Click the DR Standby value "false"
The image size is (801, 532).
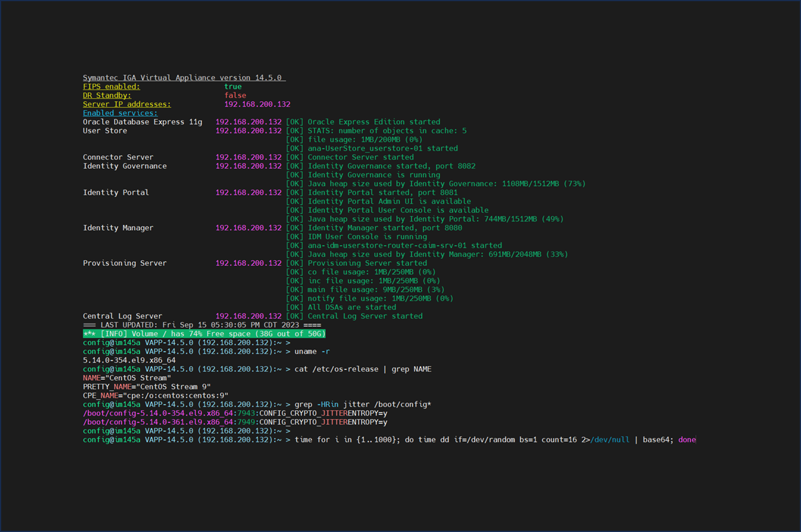(x=235, y=95)
